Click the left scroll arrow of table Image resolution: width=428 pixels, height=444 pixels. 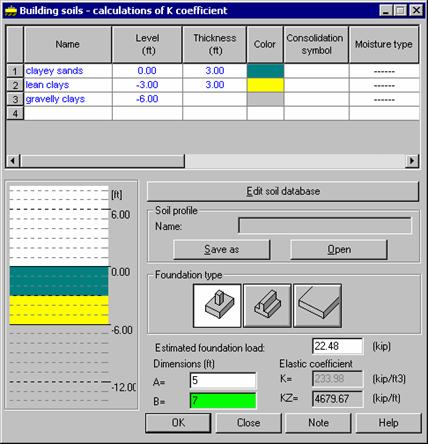[x=13, y=161]
